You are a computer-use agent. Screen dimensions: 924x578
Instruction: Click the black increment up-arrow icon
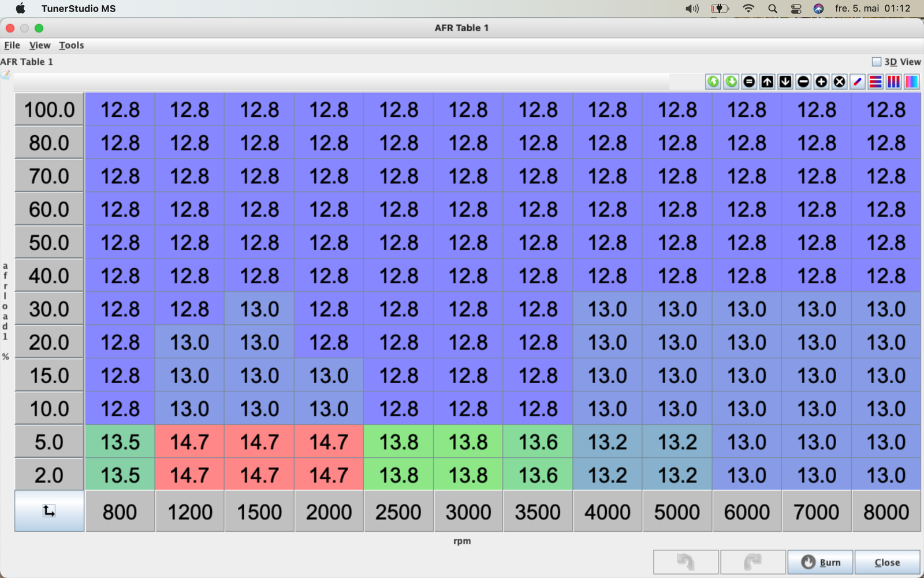tap(767, 81)
